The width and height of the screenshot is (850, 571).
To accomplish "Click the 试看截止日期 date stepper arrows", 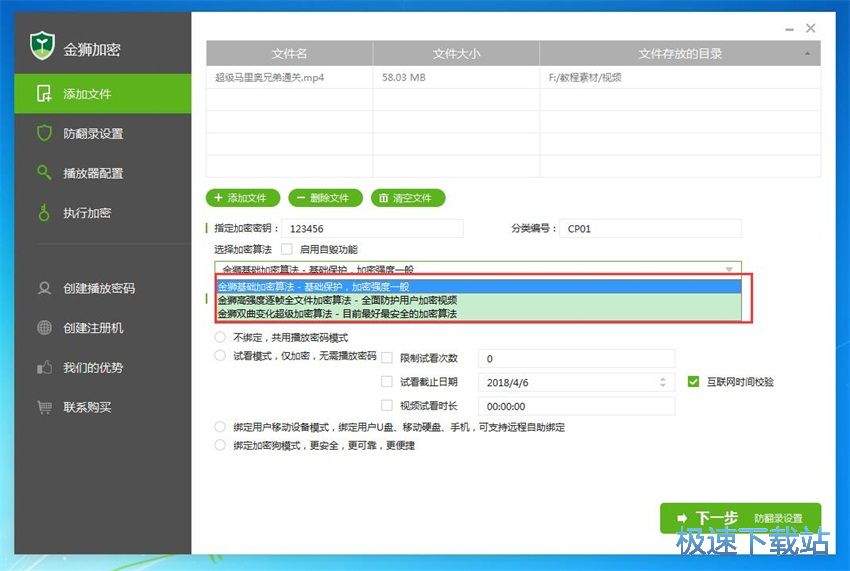I will (662, 382).
